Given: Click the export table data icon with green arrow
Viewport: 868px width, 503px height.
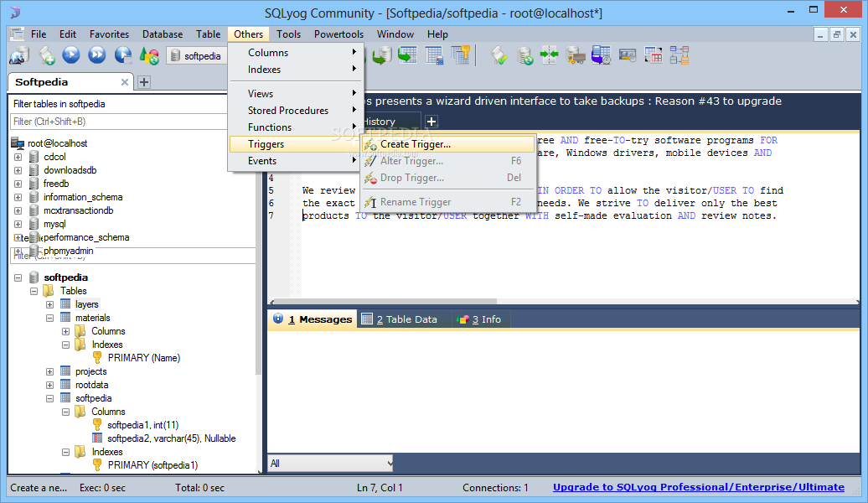Looking at the screenshot, I should pyautogui.click(x=407, y=54).
